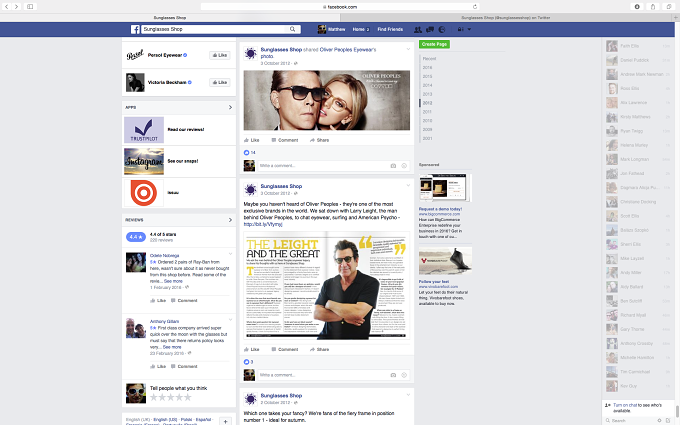Expand the Apps section arrow
Viewport: 680px width, 425px height.
pyautogui.click(x=230, y=107)
